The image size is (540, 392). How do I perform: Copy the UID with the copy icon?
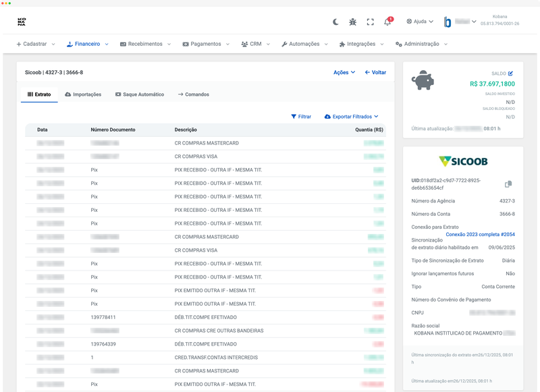tap(508, 184)
